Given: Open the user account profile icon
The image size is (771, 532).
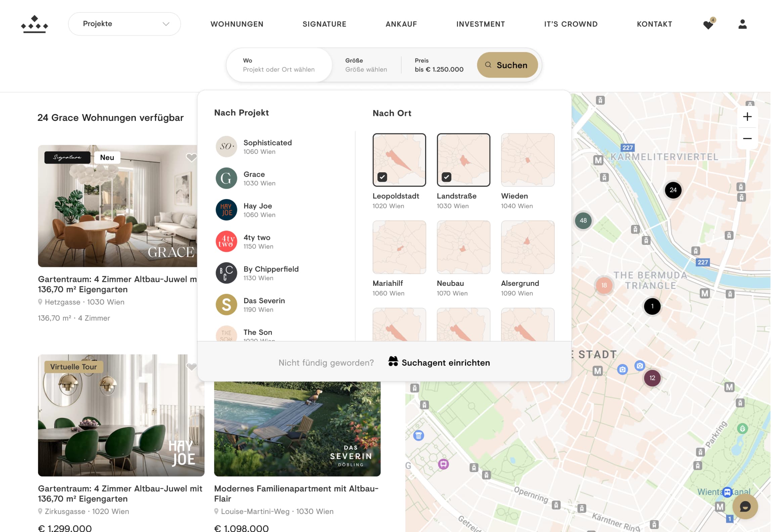Looking at the screenshot, I should pos(742,24).
